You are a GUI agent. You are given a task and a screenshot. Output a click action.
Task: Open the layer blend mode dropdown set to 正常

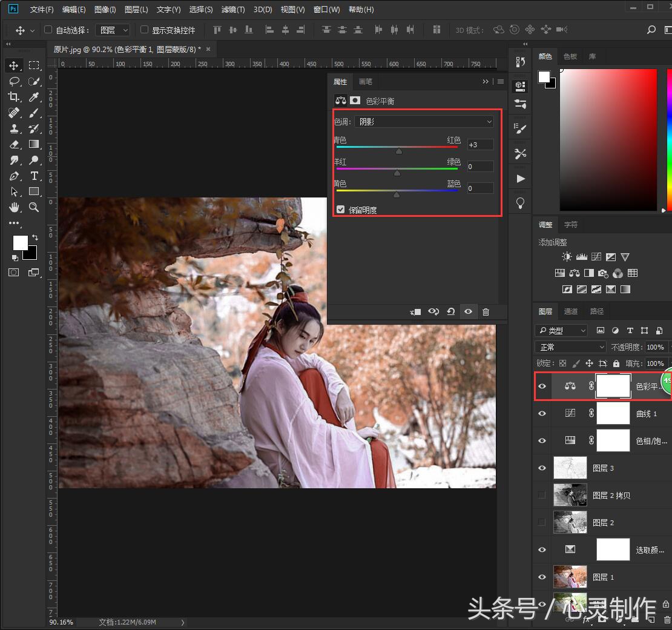click(569, 346)
